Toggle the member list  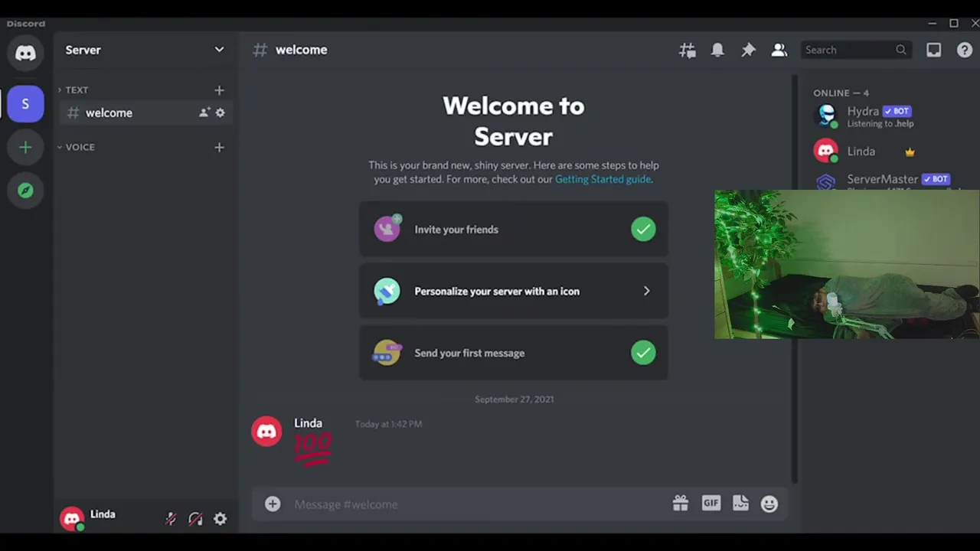click(779, 51)
